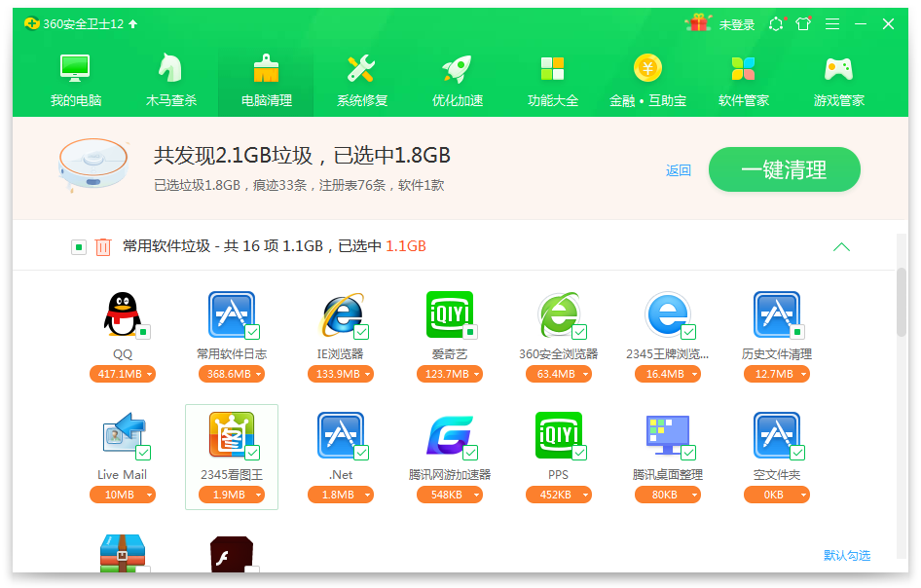This screenshot has height=588, width=921.
Task: Collapse the 常用软件垃圾 section chevron
Action: [841, 246]
